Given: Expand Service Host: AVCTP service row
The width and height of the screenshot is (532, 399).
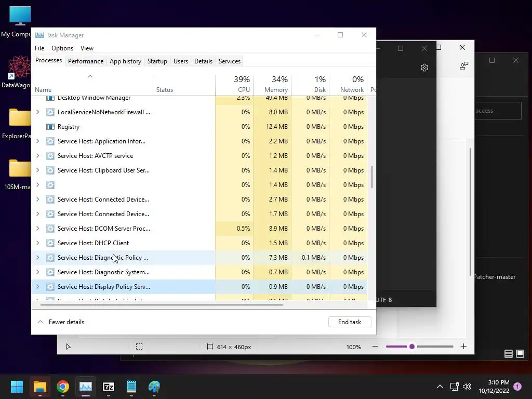Looking at the screenshot, I should pos(37,156).
